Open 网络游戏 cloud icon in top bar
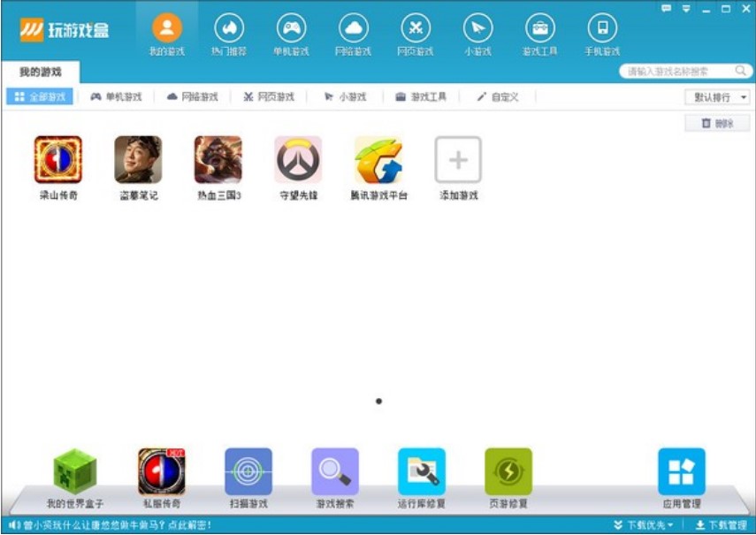Screen dimensions: 756x535 pos(354,29)
